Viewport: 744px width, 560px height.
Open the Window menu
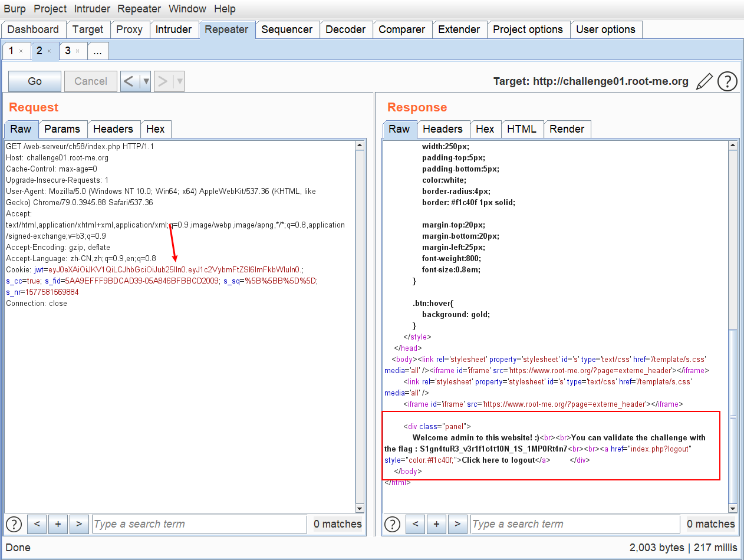[x=187, y=9]
